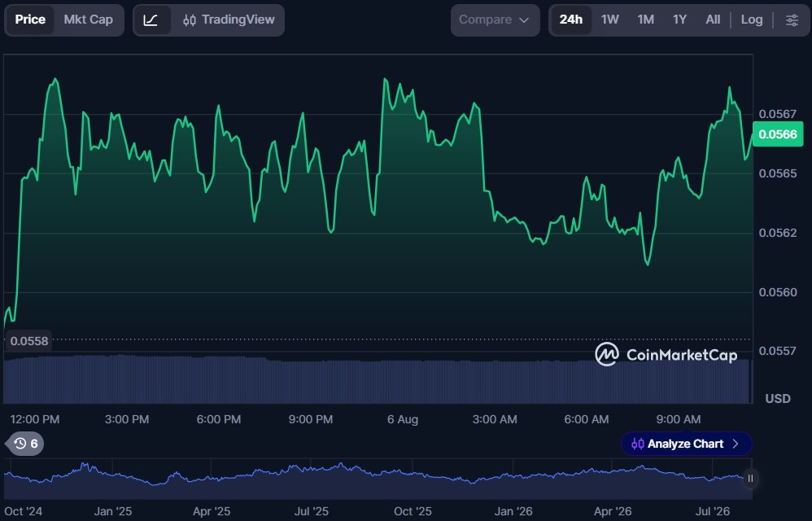
Task: Click Jan '26 on the overview timeline
Action: tap(513, 512)
